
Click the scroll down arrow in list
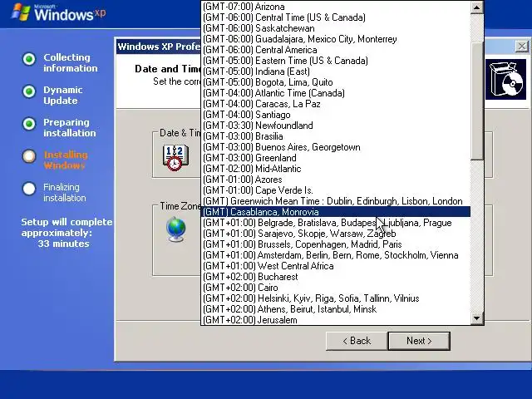[476, 318]
